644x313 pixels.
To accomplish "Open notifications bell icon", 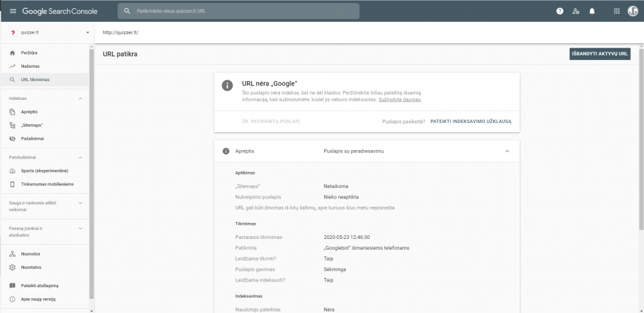I will (592, 12).
